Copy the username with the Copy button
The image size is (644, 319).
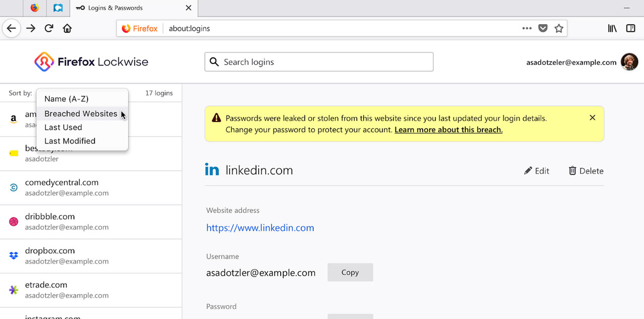[350, 272]
